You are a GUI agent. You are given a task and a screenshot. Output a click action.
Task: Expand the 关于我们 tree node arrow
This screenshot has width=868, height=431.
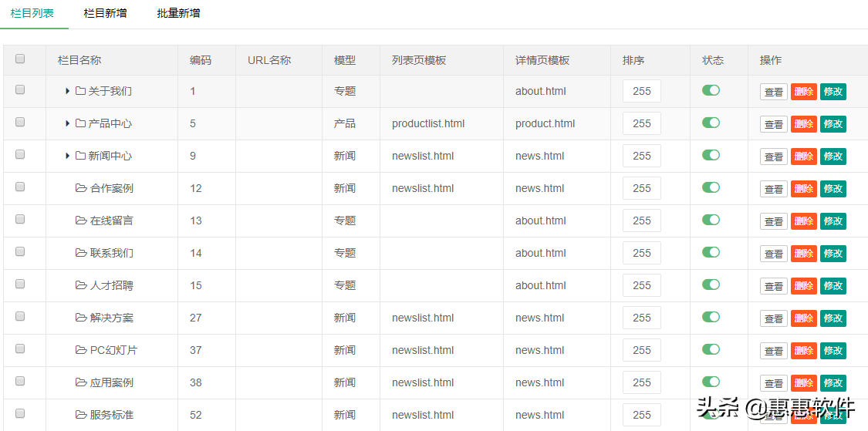click(x=68, y=91)
